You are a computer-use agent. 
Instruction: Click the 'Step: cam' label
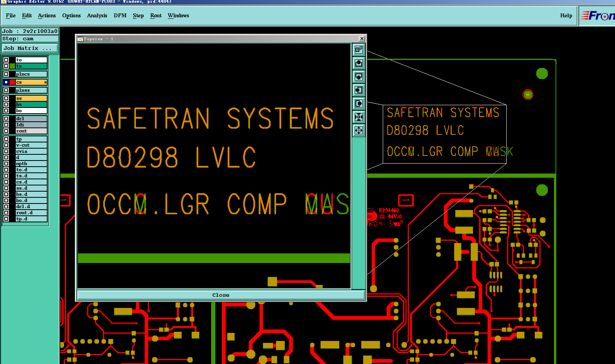pos(30,38)
